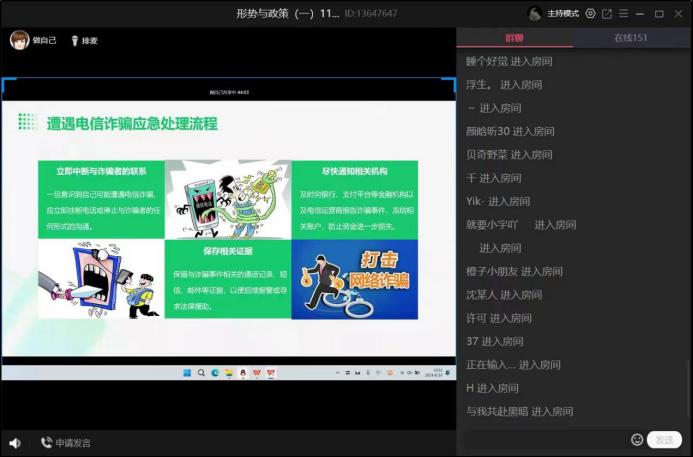The height and width of the screenshot is (457, 693).
Task: Click the host avatar next to 主持模式
Action: tap(535, 14)
